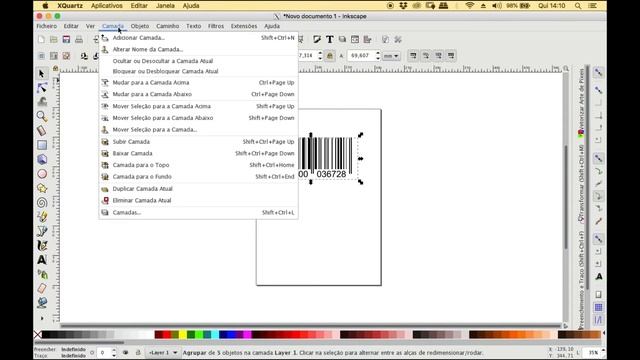Click the New document icon
640x360 pixels.
pos(41,39)
